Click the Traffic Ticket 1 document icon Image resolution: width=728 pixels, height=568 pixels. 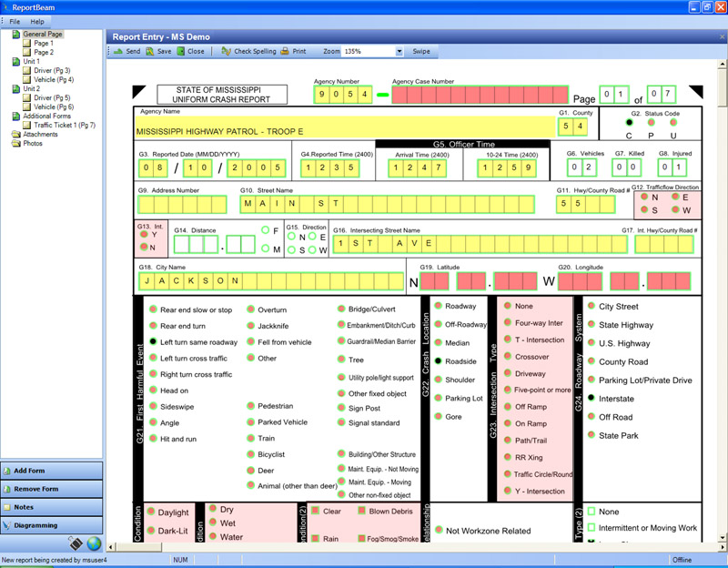27,125
